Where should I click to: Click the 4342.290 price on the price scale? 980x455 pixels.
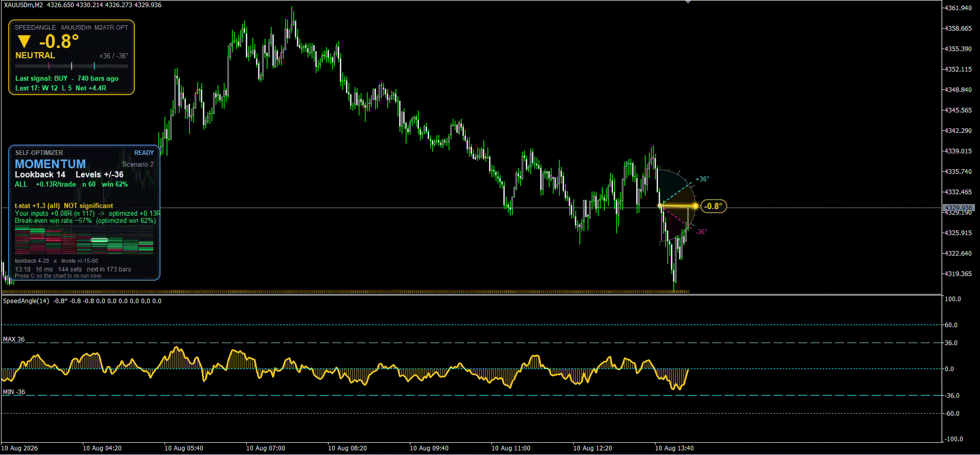959,131
